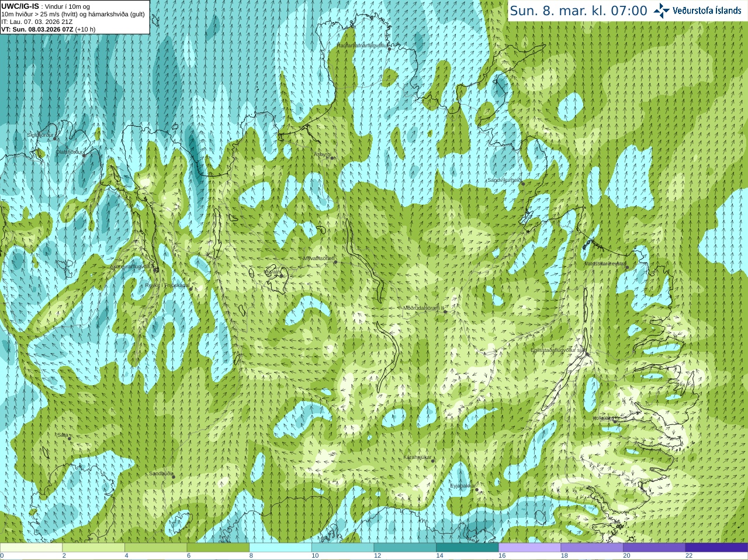Click the '10m hviður > 25 m/s' legend line
Viewport: 748px width, 560px height.
pyautogui.click(x=73, y=14)
